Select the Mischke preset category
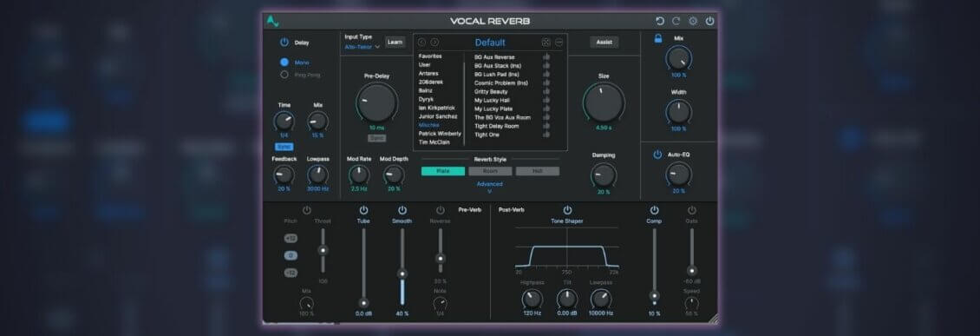980x336 pixels. pyautogui.click(x=428, y=125)
